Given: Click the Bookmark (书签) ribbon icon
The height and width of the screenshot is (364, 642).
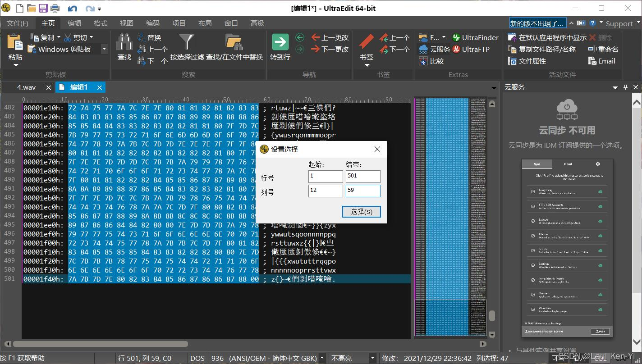Looking at the screenshot, I should coord(366,42).
